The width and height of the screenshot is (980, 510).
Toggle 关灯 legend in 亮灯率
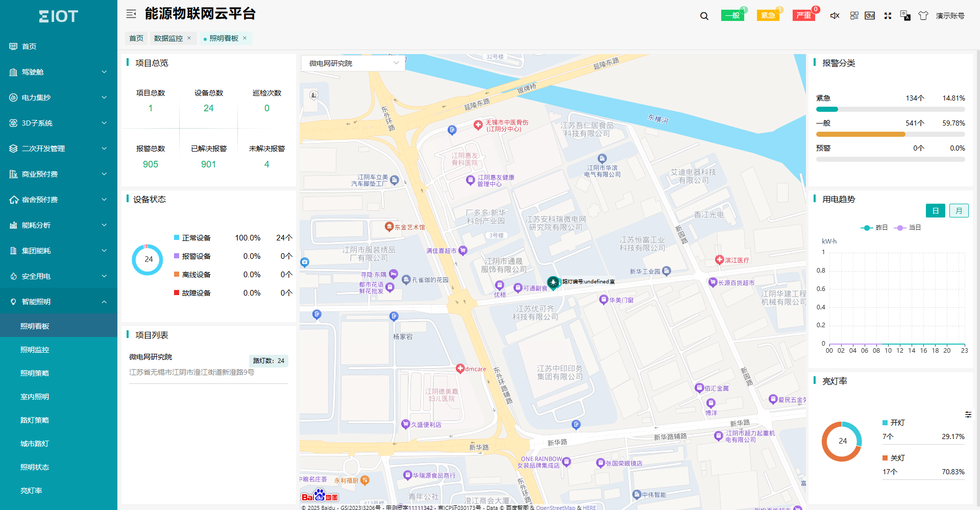[x=894, y=458]
